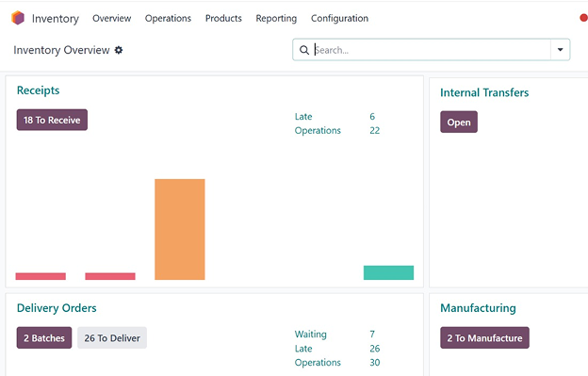Image resolution: width=588 pixels, height=376 pixels.
Task: Open the Reporting menu
Action: click(x=276, y=18)
